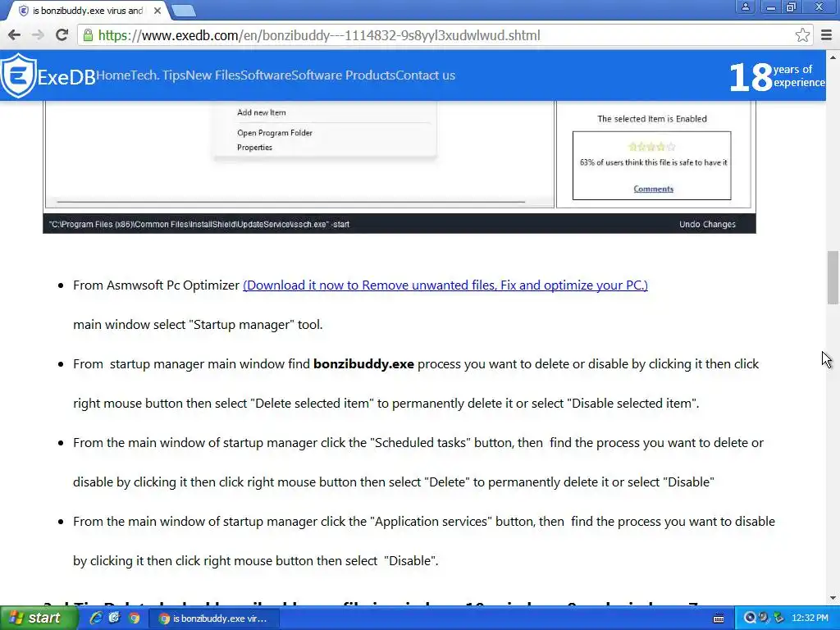Click the ExeDB site name text

point(66,78)
